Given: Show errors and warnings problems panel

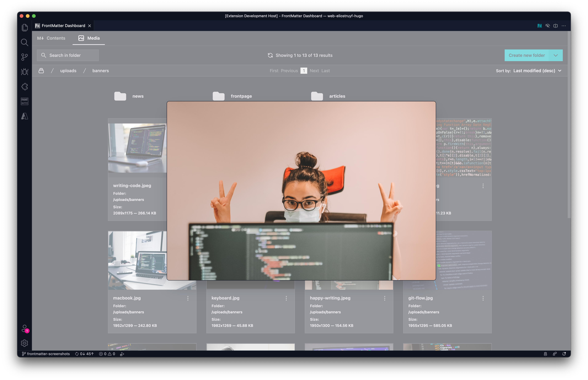Looking at the screenshot, I should click(107, 354).
